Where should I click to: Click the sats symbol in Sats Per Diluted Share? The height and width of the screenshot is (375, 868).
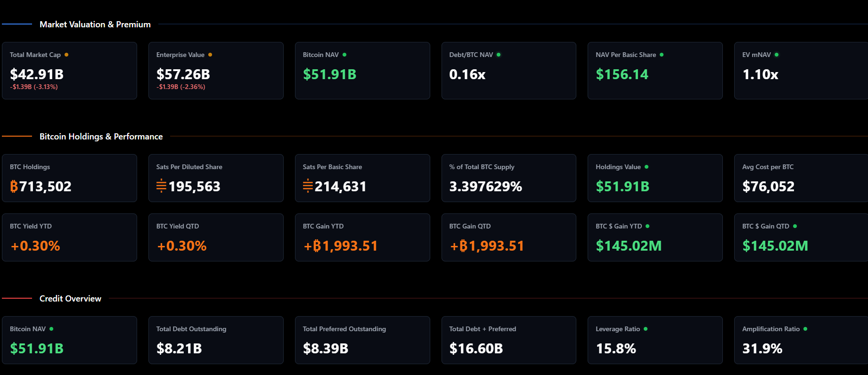pos(161,186)
